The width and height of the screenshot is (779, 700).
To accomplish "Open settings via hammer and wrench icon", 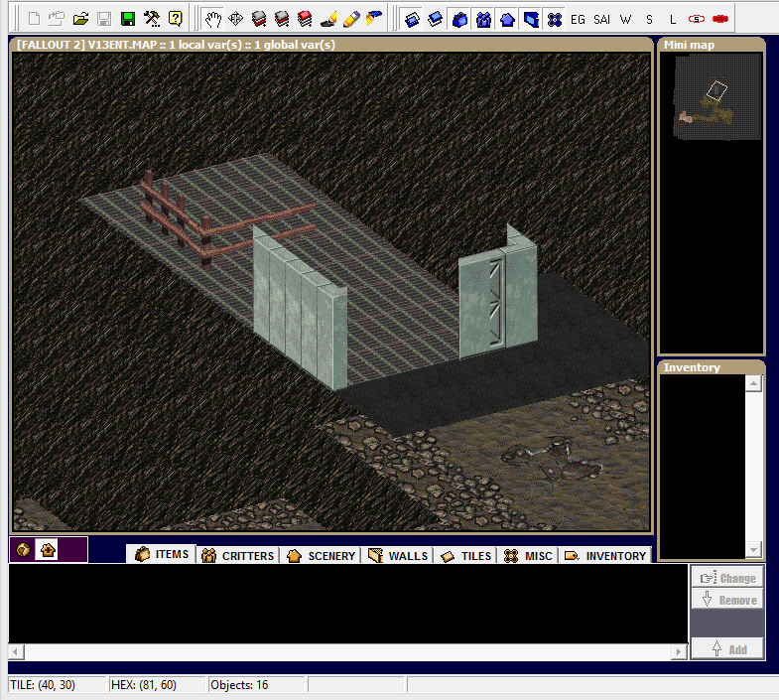I will click(152, 19).
